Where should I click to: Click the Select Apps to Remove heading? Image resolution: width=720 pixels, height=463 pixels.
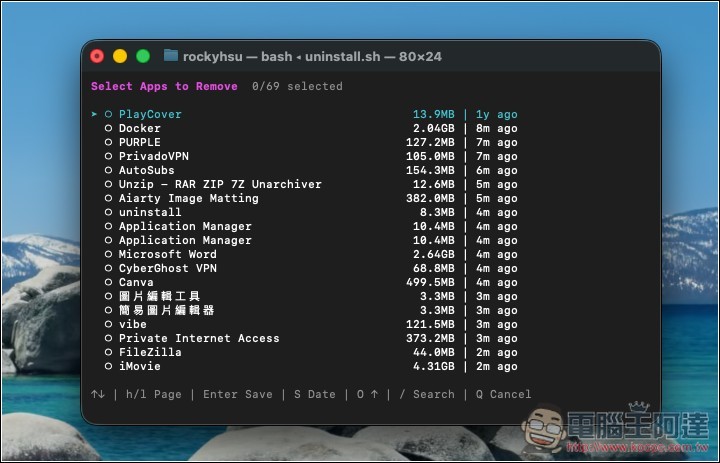click(x=164, y=86)
